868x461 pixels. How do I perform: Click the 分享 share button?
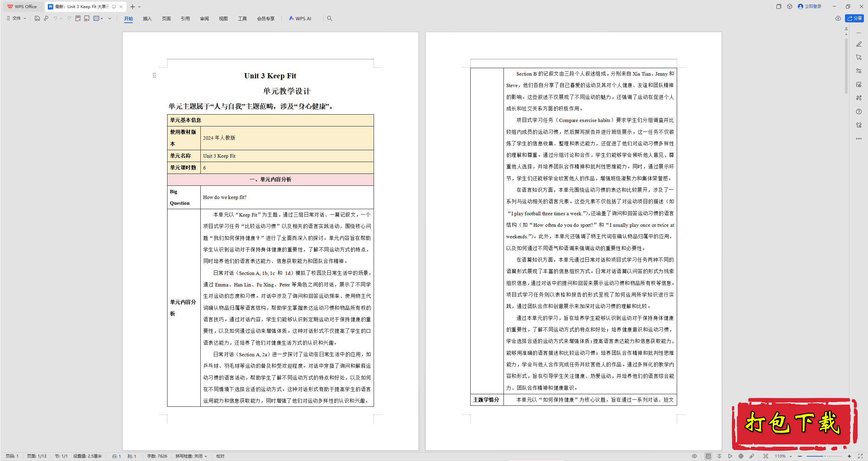click(x=854, y=18)
